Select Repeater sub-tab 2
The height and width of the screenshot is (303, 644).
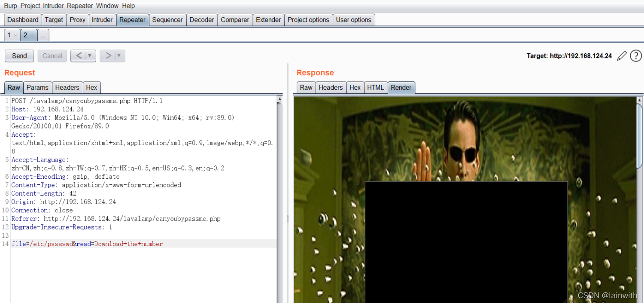pyautogui.click(x=25, y=35)
